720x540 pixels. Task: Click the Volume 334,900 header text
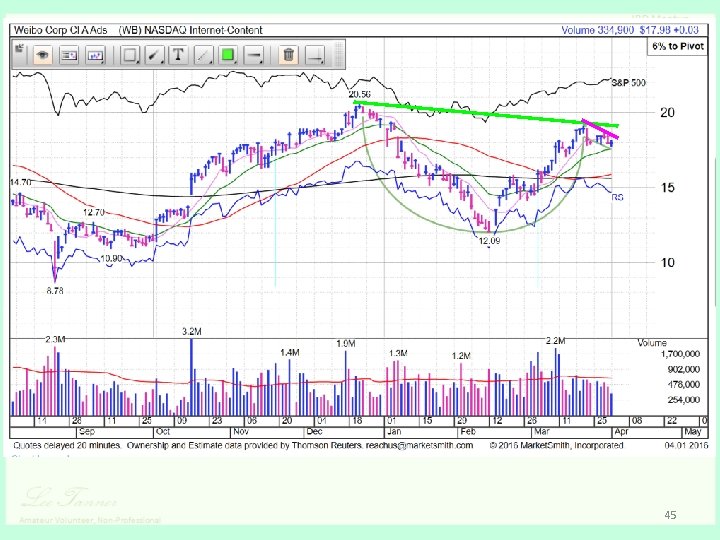(597, 30)
